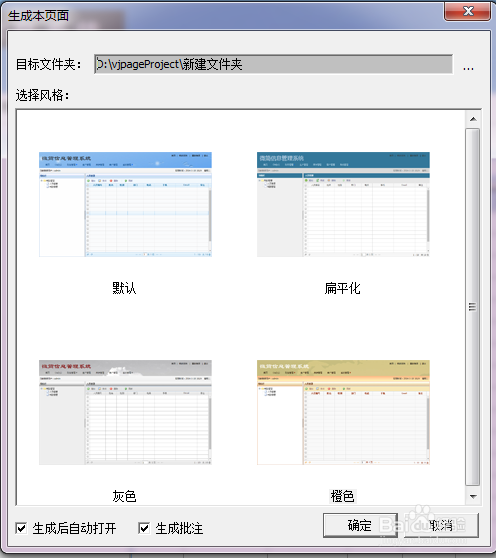Click the 取消 button
Image resolution: width=496 pixels, height=558 pixels.
[x=441, y=525]
